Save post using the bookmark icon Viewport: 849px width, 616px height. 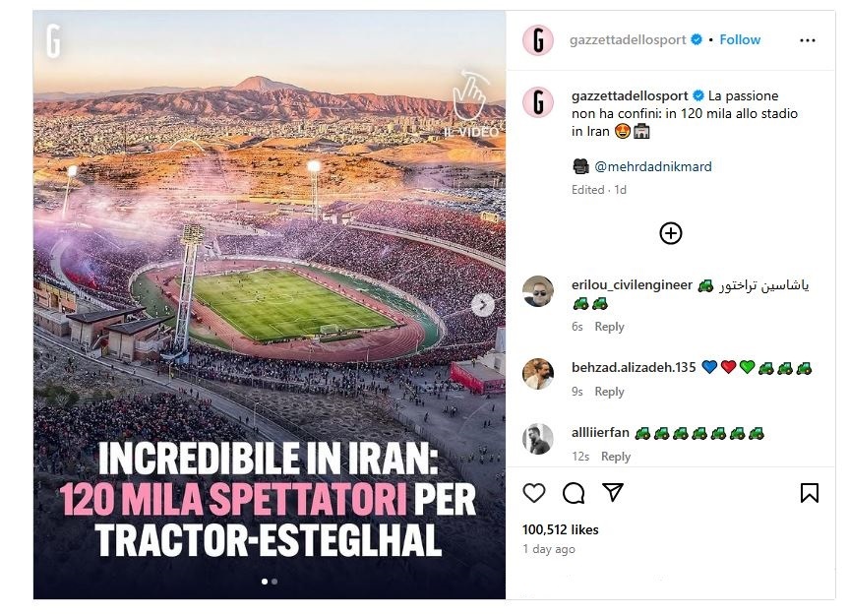[810, 492]
